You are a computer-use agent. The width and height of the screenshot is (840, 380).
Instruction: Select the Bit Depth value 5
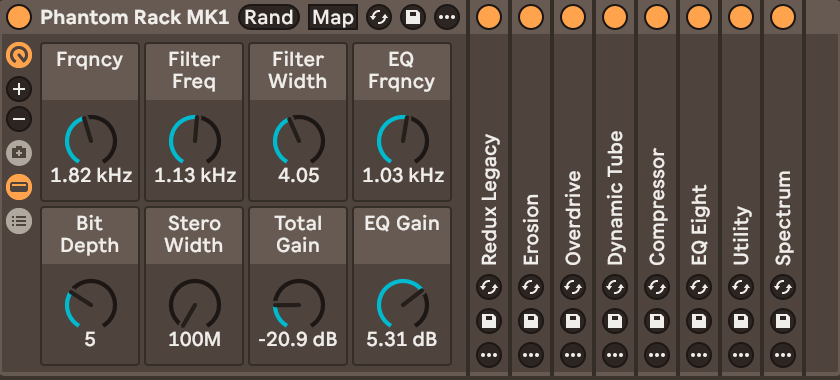click(90, 339)
